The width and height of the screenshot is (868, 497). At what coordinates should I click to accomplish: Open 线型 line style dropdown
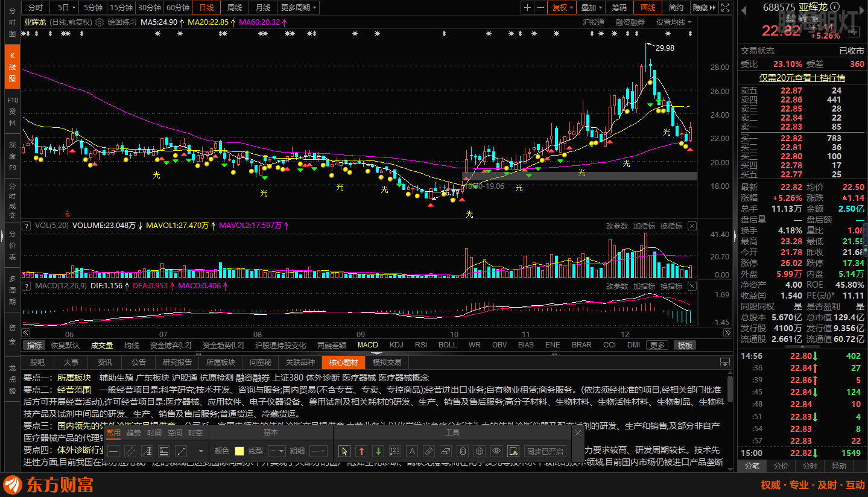point(276,451)
